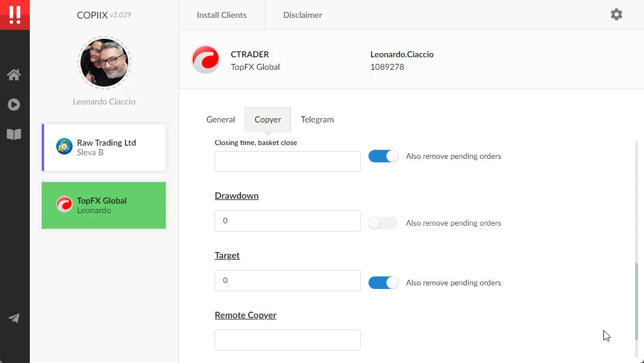The image size is (644, 363).
Task: Select the TopFX Global account card
Action: pos(104,205)
